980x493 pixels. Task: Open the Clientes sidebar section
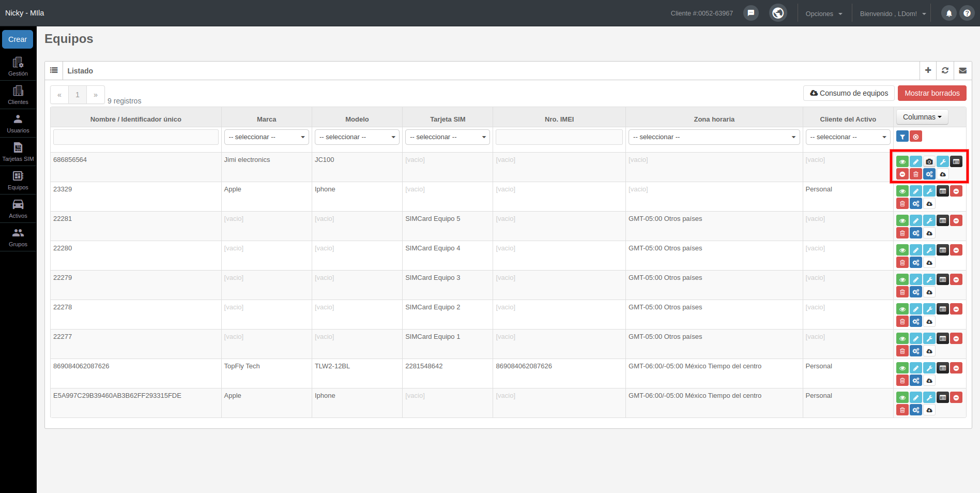pyautogui.click(x=18, y=95)
